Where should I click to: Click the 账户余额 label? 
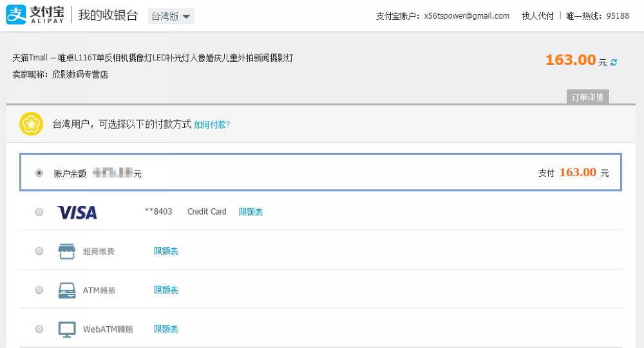click(x=70, y=174)
